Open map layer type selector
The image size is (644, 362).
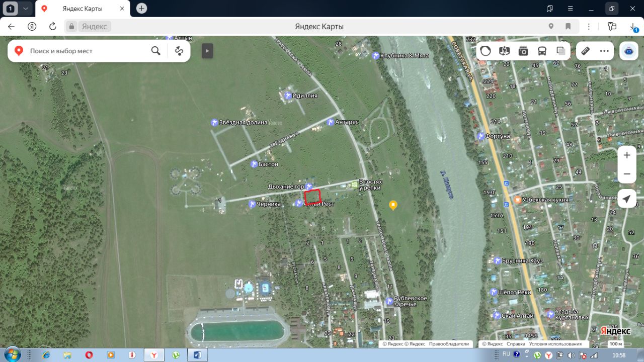tap(486, 51)
